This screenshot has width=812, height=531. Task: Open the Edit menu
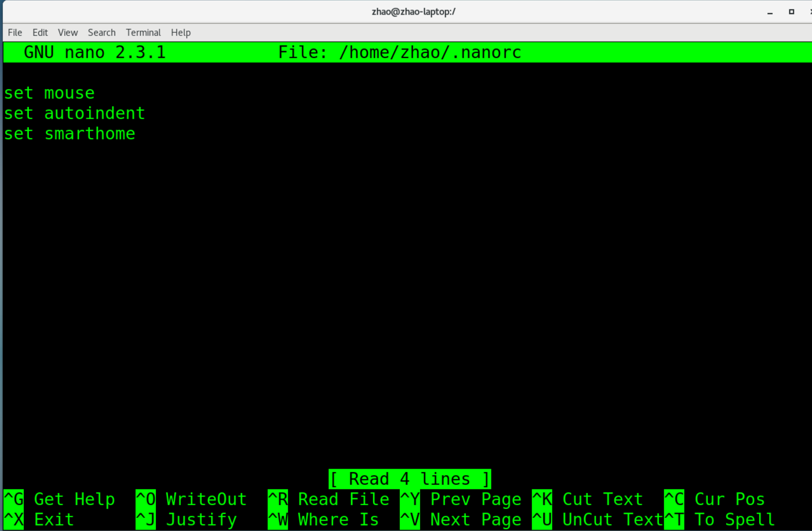(40, 32)
